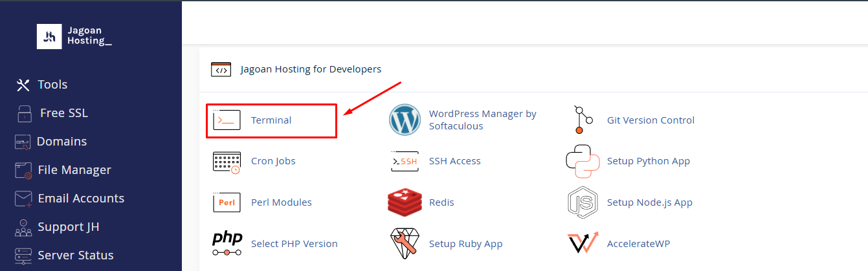The height and width of the screenshot is (271, 868).
Task: Click the Server Status sidebar icon
Action: click(23, 255)
